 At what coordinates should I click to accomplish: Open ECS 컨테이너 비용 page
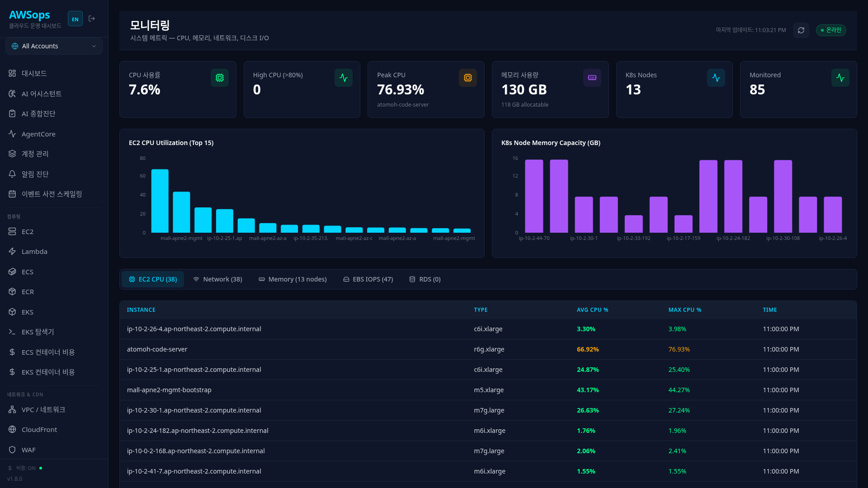54,352
